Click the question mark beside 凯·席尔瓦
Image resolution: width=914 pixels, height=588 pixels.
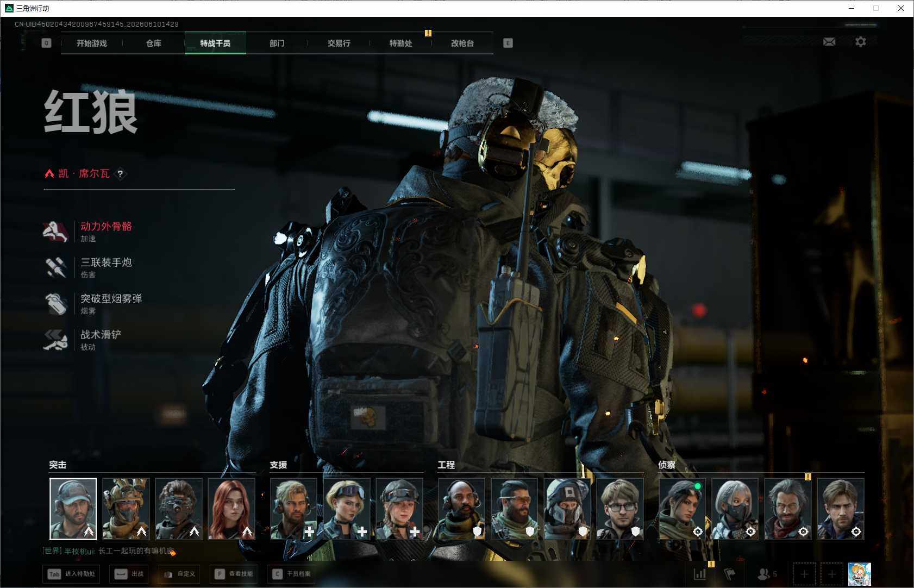tap(120, 174)
